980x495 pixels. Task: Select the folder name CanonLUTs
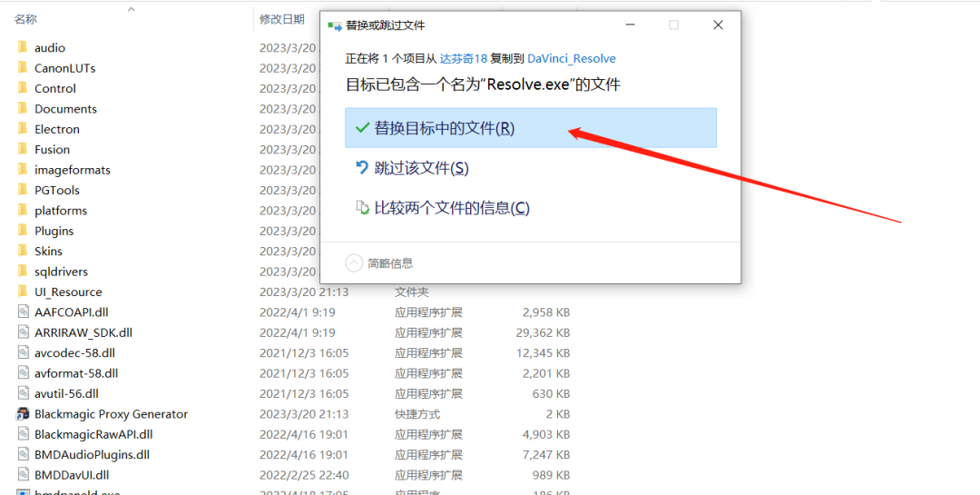point(65,67)
